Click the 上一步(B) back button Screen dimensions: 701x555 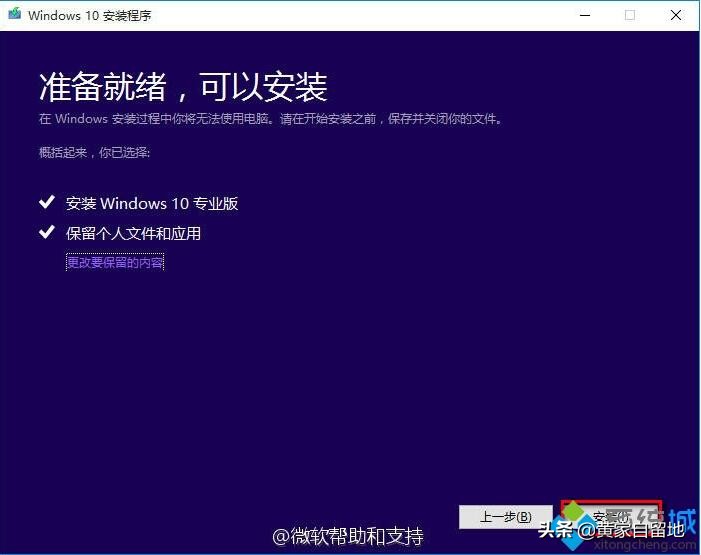[x=506, y=517]
